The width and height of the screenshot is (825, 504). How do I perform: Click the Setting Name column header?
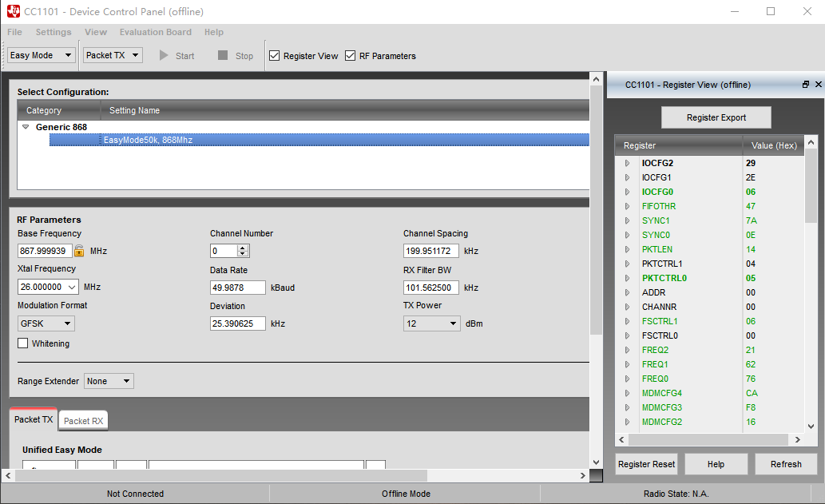(345, 110)
